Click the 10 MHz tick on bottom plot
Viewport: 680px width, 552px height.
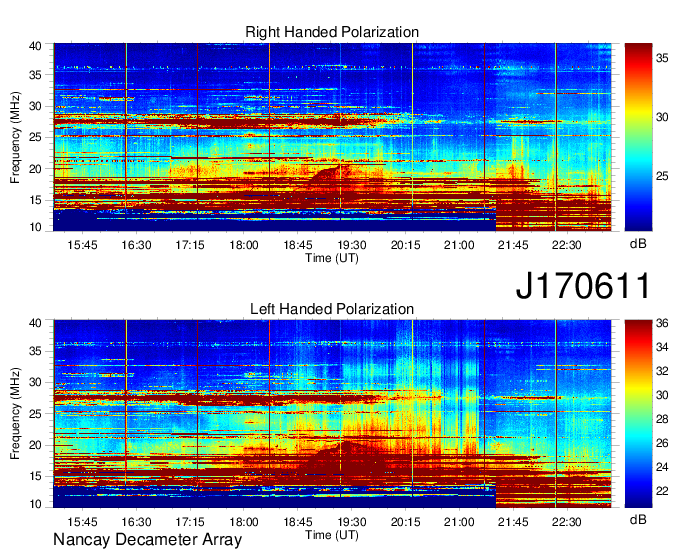(x=35, y=504)
